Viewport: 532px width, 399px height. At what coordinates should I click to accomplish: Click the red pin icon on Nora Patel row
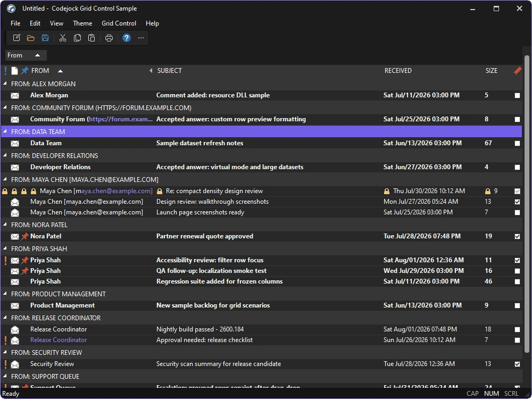24,236
